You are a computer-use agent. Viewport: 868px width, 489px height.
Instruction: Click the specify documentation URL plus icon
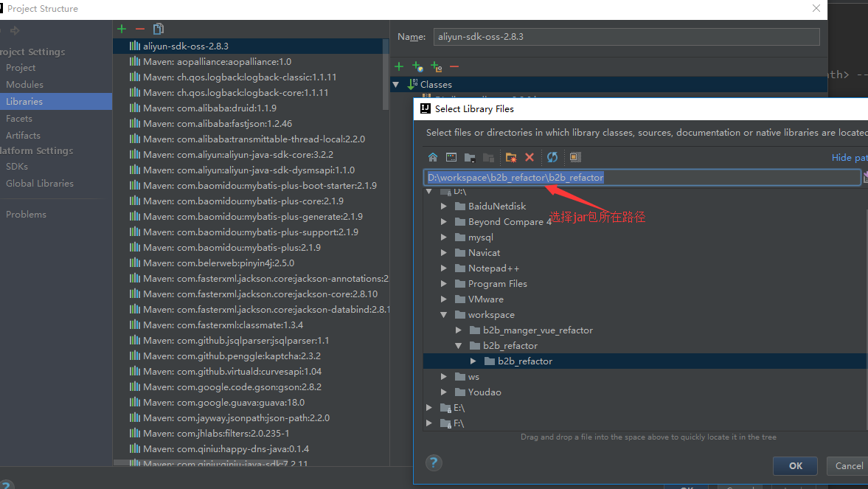pos(417,66)
